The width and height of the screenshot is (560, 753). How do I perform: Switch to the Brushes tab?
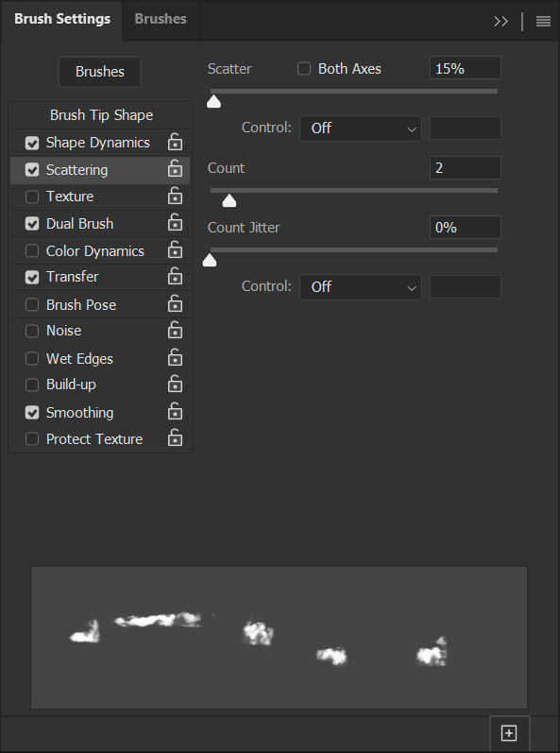(x=161, y=19)
